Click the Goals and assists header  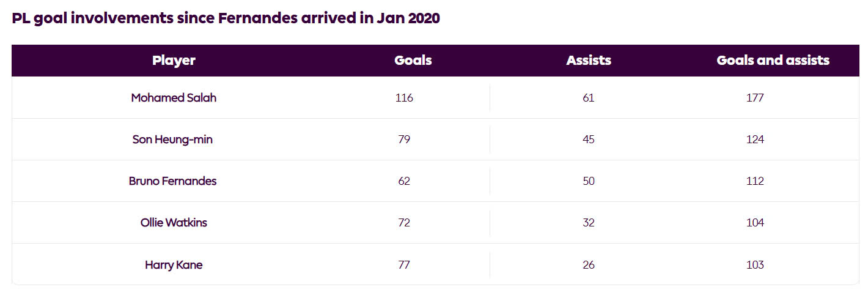(773, 61)
